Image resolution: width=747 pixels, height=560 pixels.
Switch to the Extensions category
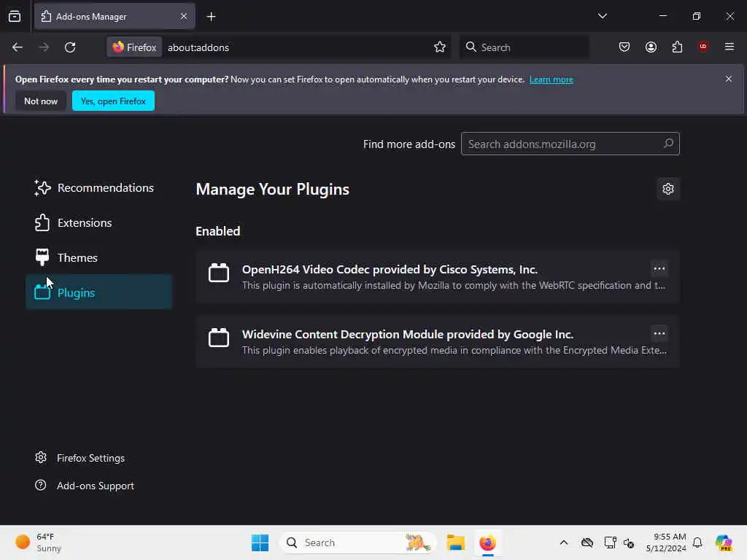tap(98, 223)
